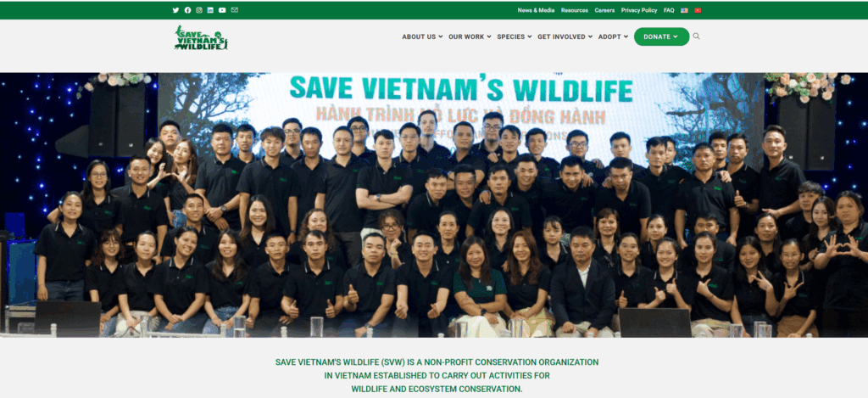
Task: Click the email envelope icon
Action: click(235, 10)
